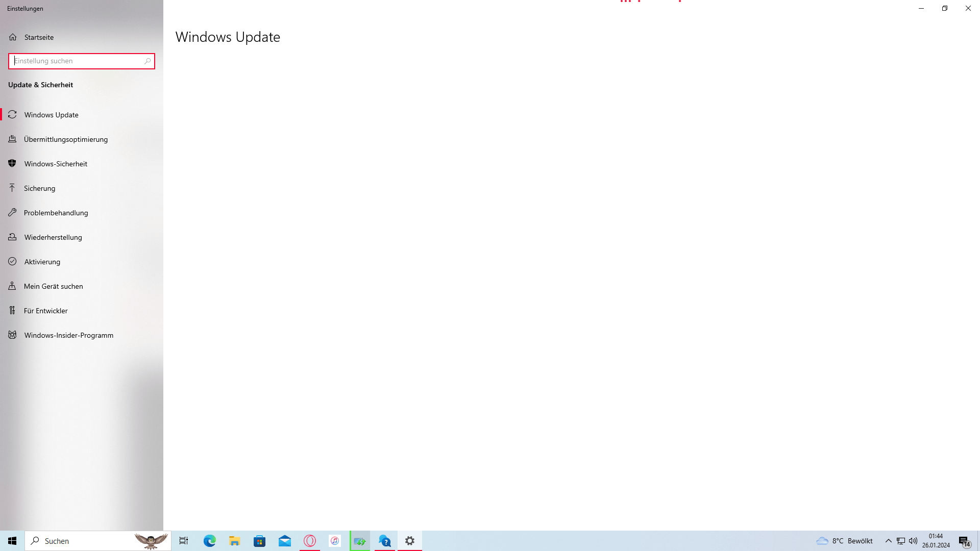Open the Mail app on taskbar
Screen dimensions: 980x551
point(285,541)
